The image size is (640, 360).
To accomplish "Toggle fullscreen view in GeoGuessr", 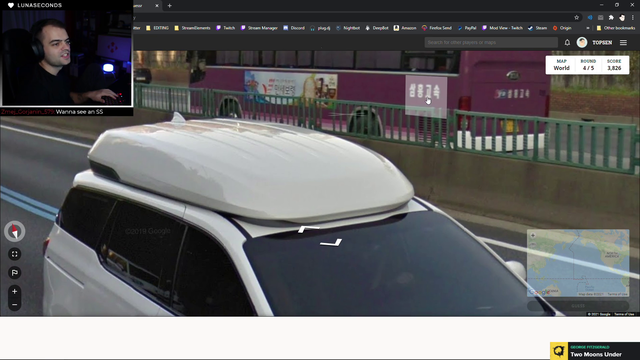I will [x=15, y=254].
